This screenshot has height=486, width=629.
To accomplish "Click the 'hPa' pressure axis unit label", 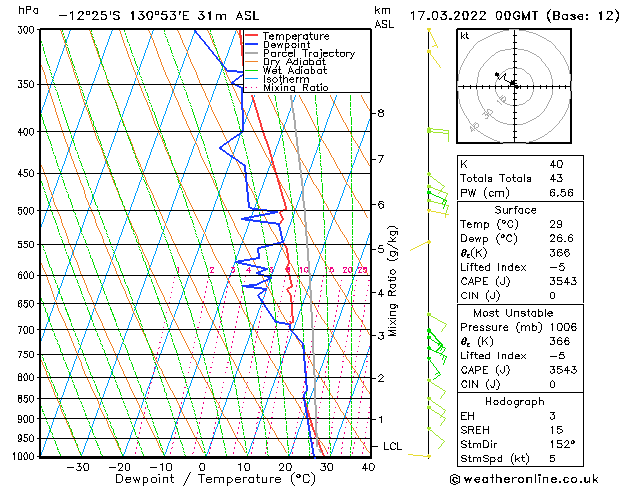I will [x=28, y=10].
